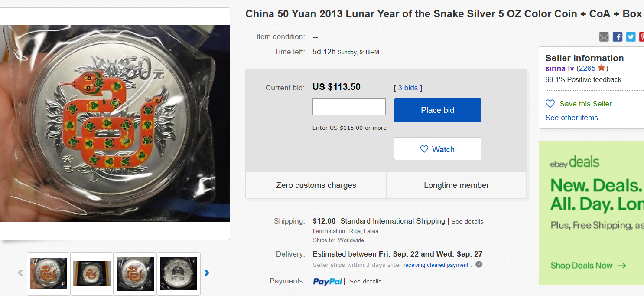The width and height of the screenshot is (644, 296).
Task: Add item to watch list with Watch button
Action: 437,149
